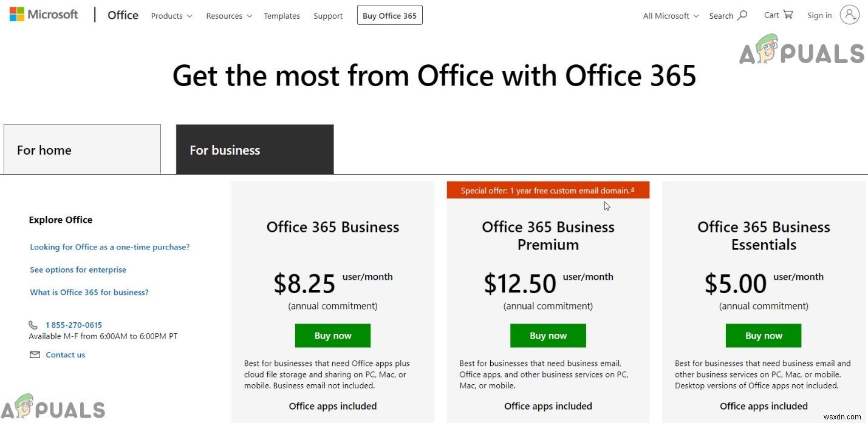Buy now for Office 365 Business
Viewport: 868px width, 423px height.
coord(332,335)
